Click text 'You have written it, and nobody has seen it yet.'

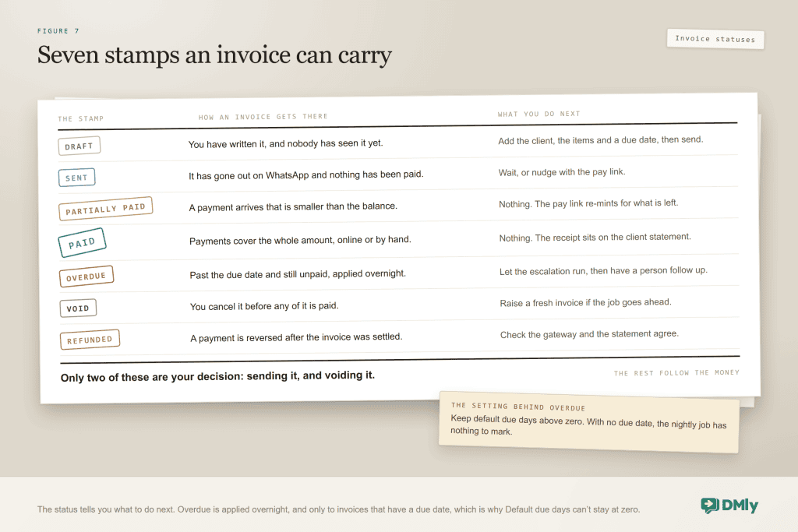(x=285, y=144)
